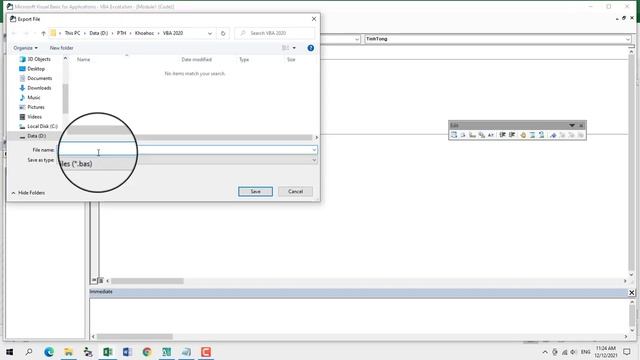Click List Constants icon in Edit toolbar
640x360 pixels.
(463, 135)
